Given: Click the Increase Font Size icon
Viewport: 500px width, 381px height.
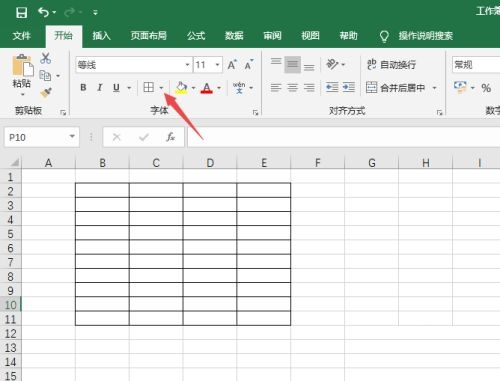Looking at the screenshot, I should [232, 65].
